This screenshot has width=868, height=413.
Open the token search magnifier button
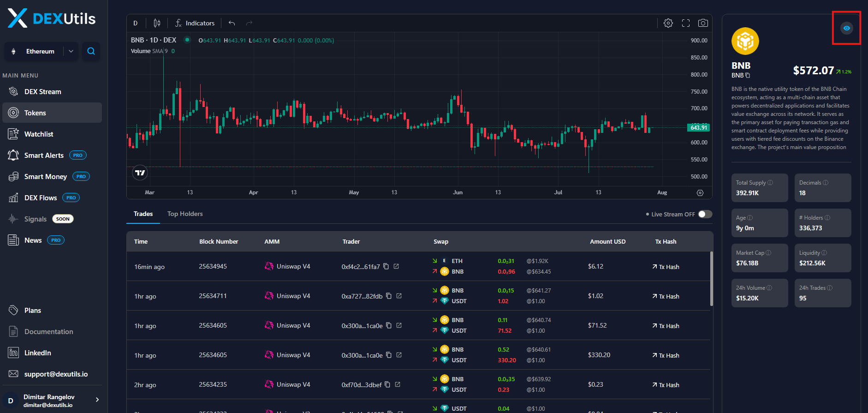91,51
